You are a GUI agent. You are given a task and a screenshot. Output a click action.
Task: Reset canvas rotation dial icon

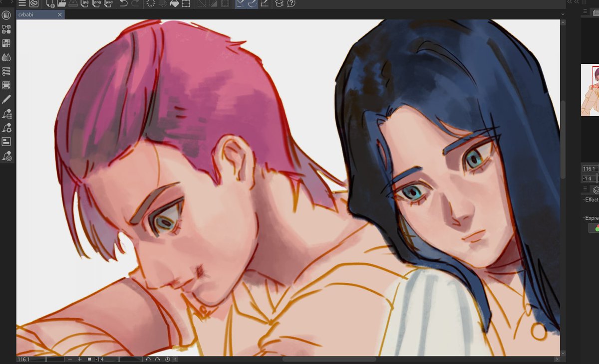(167, 359)
